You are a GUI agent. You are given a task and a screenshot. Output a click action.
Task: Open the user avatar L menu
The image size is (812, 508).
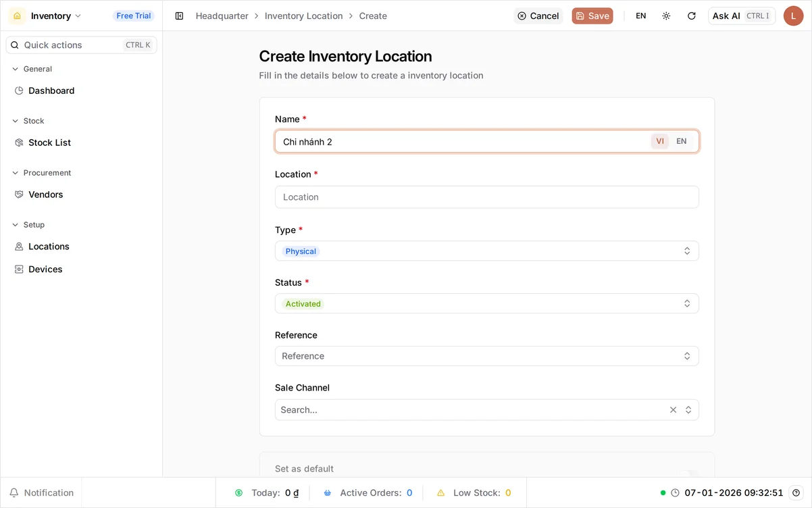[793, 16]
